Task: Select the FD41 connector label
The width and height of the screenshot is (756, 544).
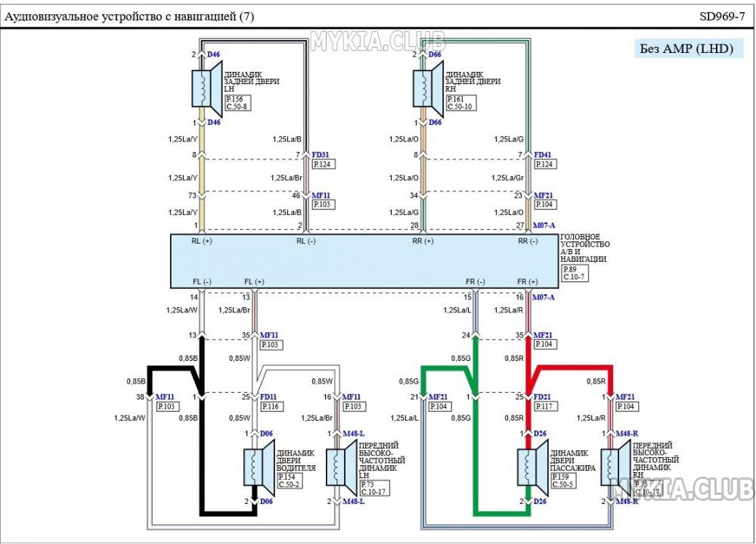Action: [x=542, y=155]
